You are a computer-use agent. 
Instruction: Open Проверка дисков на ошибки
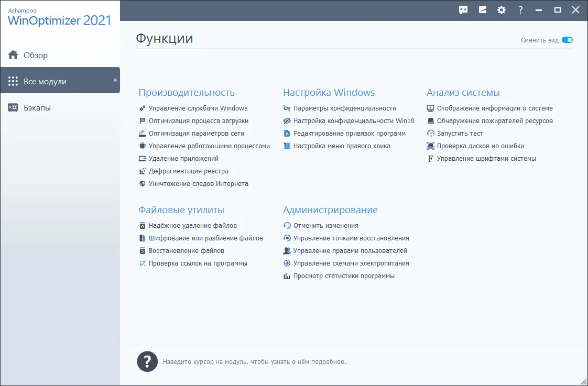pyautogui.click(x=481, y=146)
